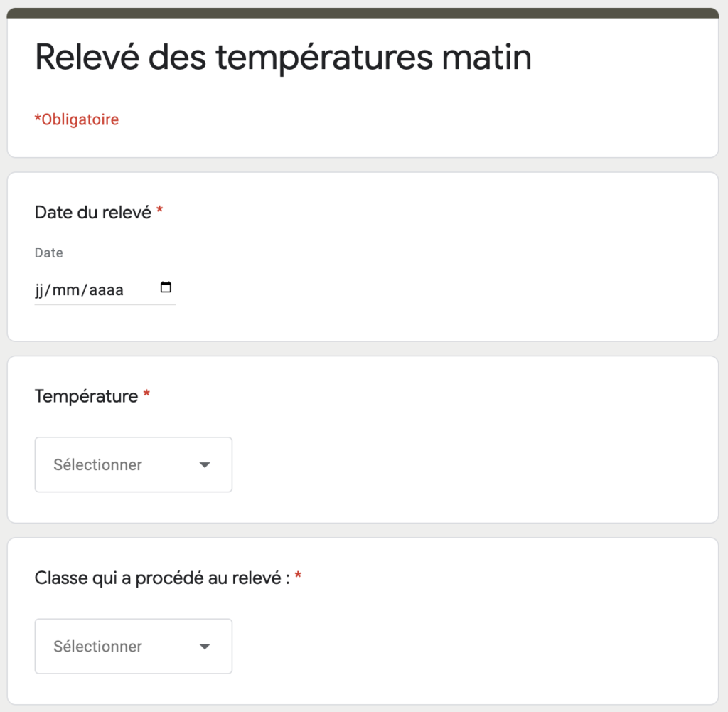728x712 pixels.
Task: Click the red asterisk after Date du relevé
Action: (x=160, y=210)
